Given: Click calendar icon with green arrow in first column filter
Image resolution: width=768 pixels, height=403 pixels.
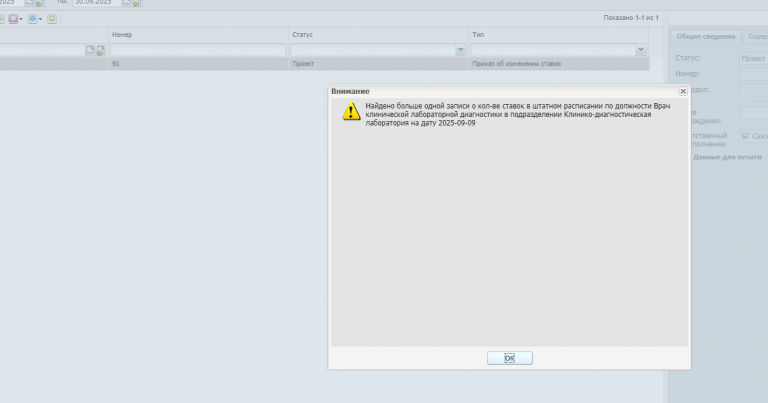Looking at the screenshot, I should [x=100, y=49].
